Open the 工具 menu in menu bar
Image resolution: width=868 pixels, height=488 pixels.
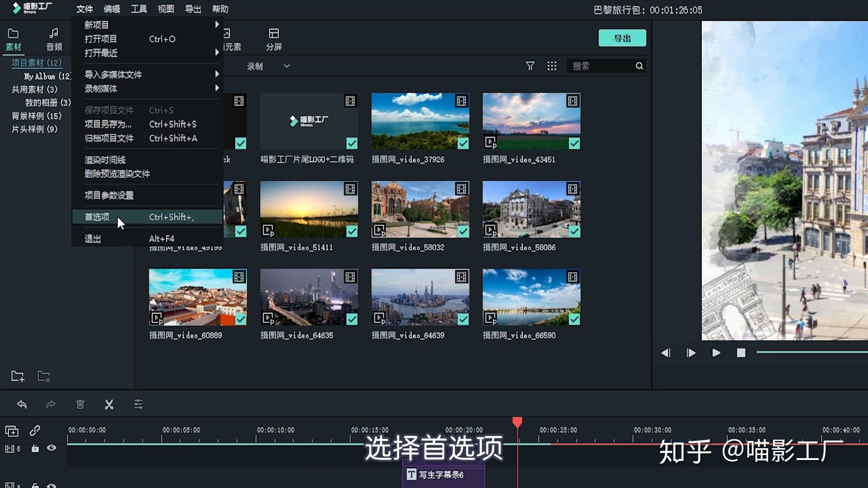point(139,9)
